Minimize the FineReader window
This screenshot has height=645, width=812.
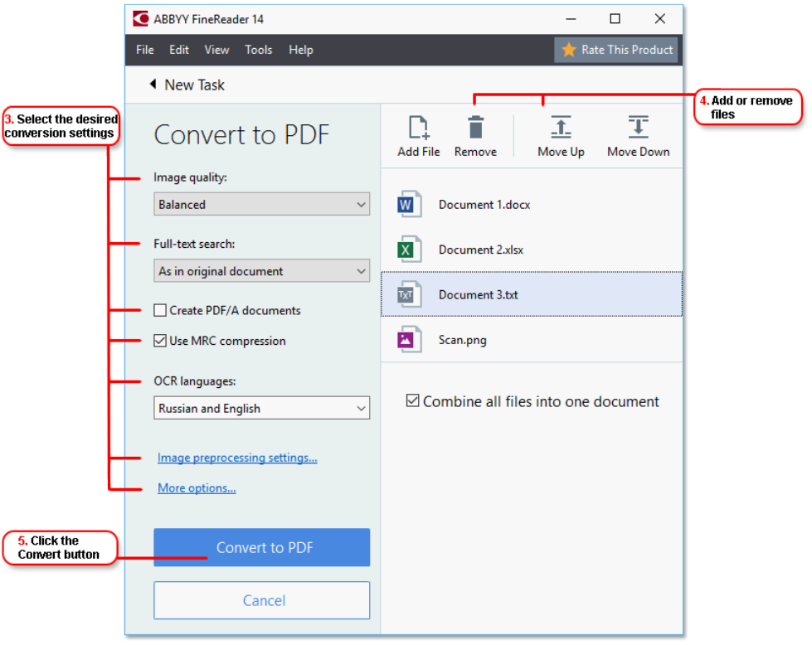point(571,18)
